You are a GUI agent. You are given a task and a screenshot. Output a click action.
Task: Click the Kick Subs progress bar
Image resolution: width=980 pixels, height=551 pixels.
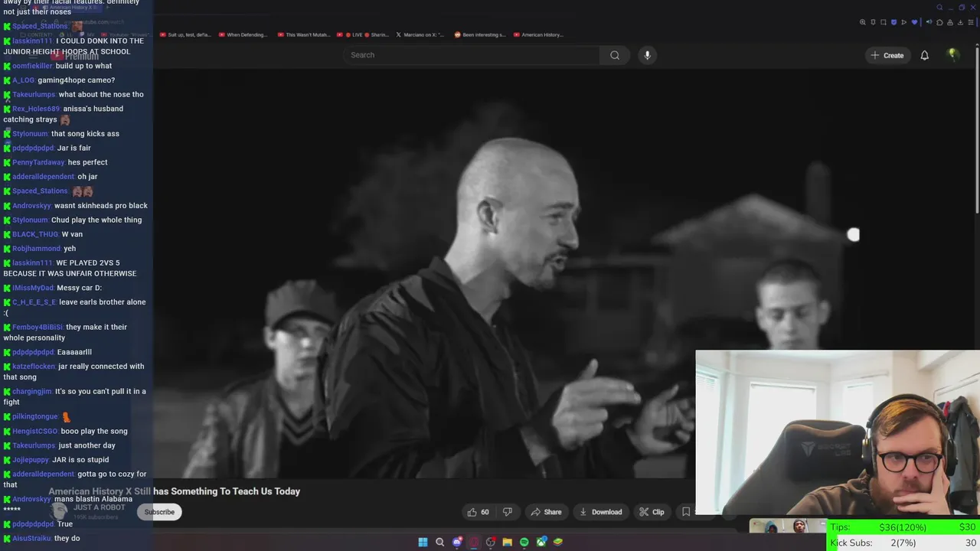point(903,543)
